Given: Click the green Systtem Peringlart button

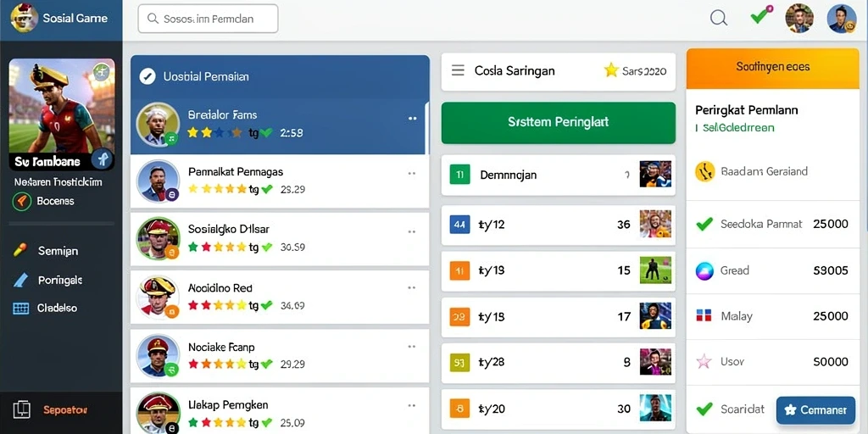Looking at the screenshot, I should point(558,123).
